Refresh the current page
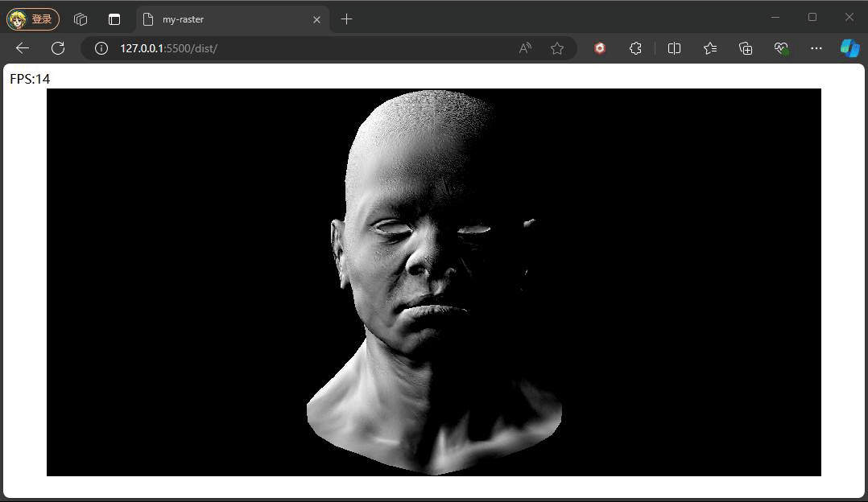Image resolution: width=868 pixels, height=502 pixels. coord(58,48)
